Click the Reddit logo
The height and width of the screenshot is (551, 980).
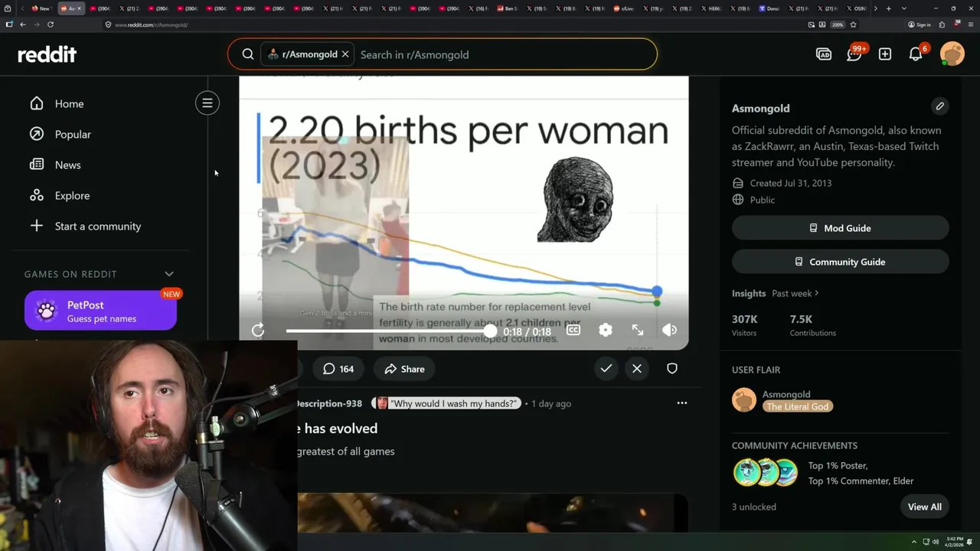(x=47, y=54)
